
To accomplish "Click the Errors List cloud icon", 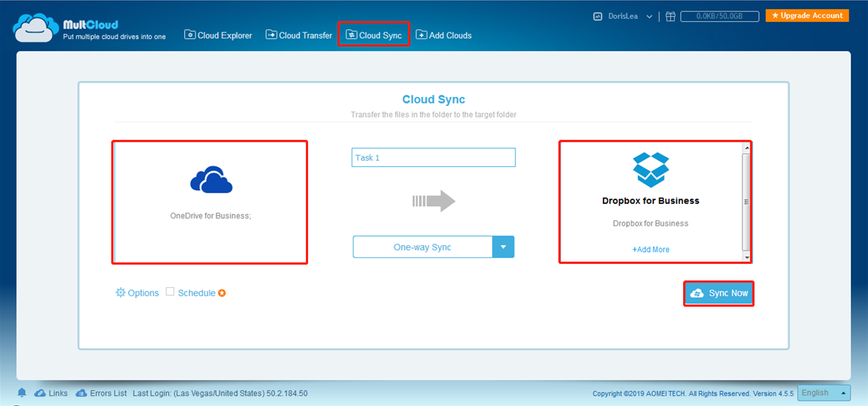I will [x=81, y=393].
